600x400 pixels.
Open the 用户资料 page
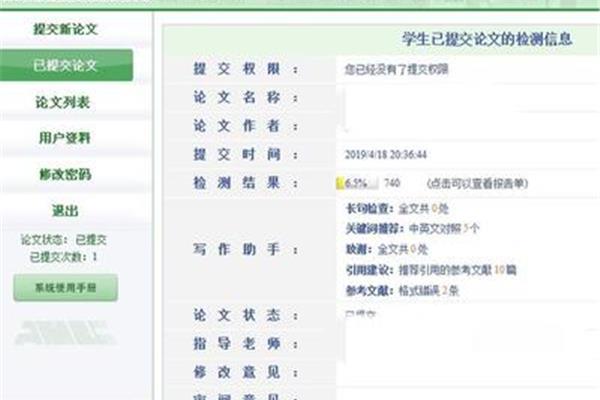click(x=65, y=138)
